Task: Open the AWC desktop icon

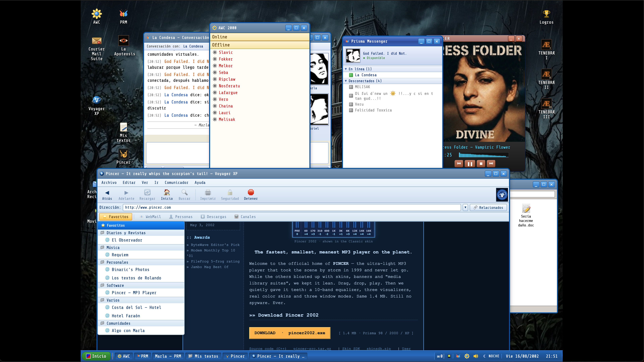Action: 96,16
